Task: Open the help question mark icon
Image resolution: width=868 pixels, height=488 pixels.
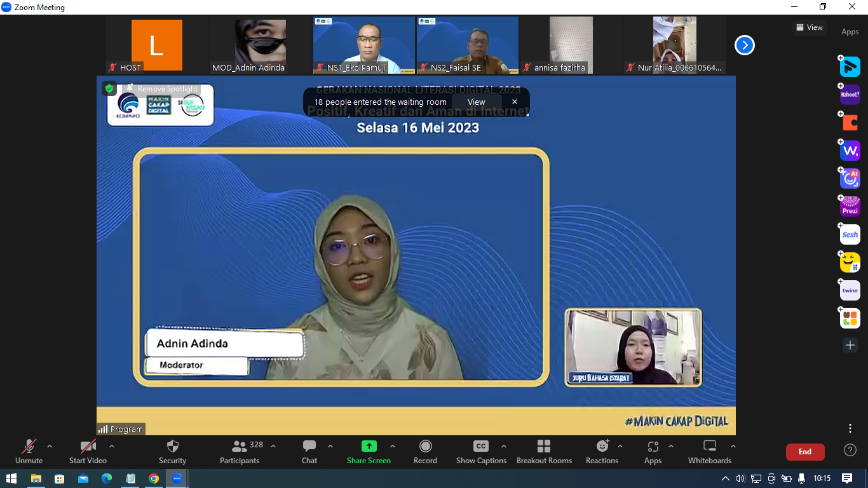Action: [x=850, y=451]
